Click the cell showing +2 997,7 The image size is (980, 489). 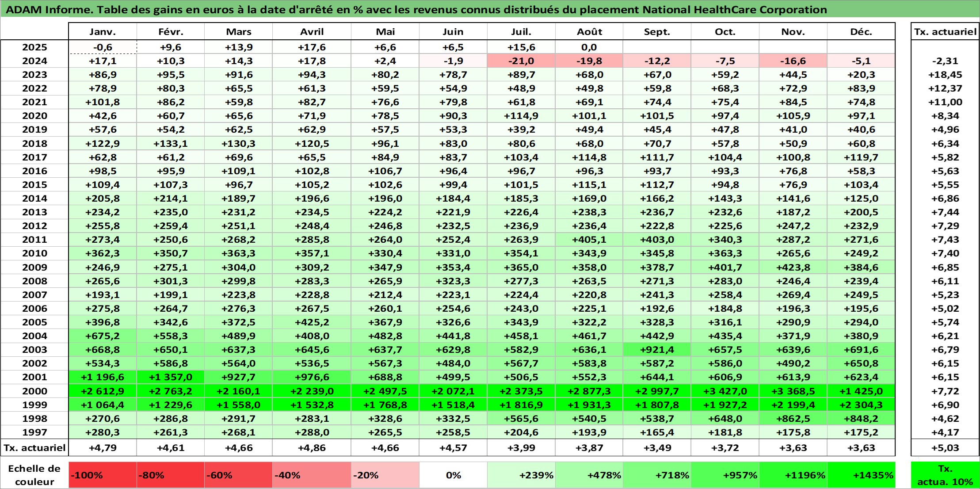657,391
